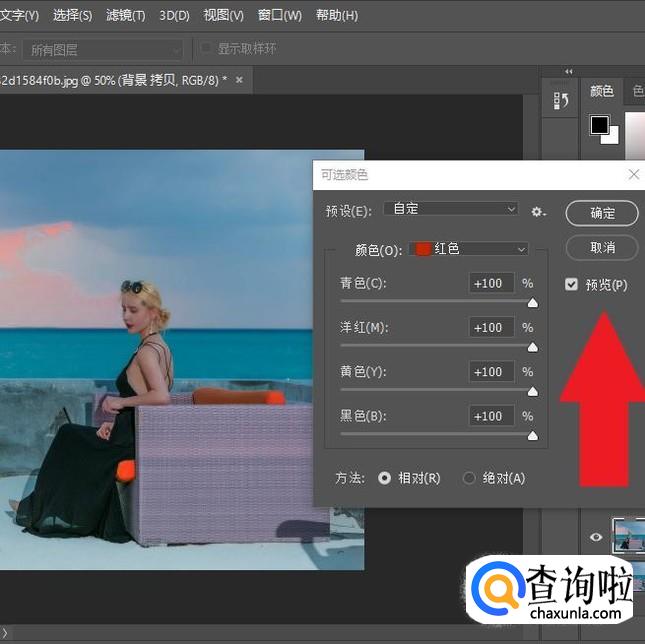The width and height of the screenshot is (645, 644).
Task: Hide the top layer via eye icon
Action: coord(596,537)
